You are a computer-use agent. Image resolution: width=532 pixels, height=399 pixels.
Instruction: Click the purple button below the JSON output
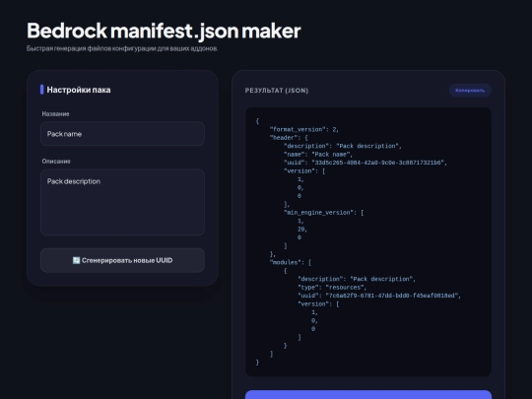pyautogui.click(x=368, y=395)
